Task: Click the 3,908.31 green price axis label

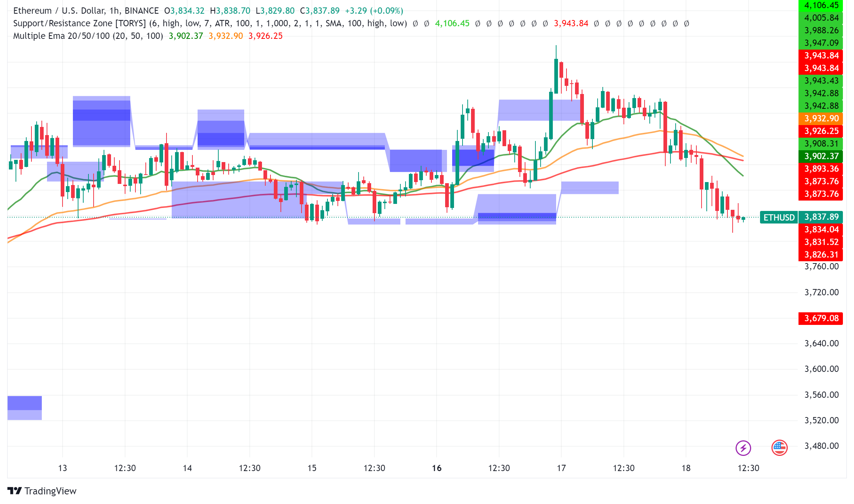Action: point(821,144)
